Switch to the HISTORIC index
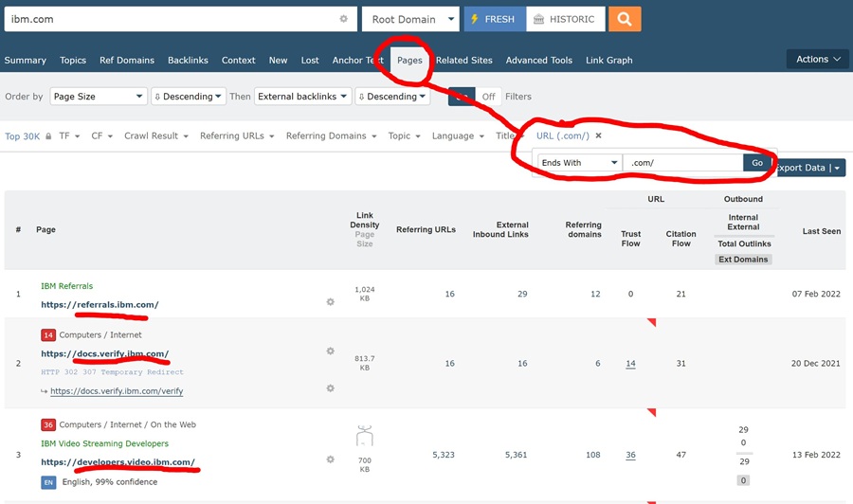The image size is (853, 504). (x=565, y=19)
